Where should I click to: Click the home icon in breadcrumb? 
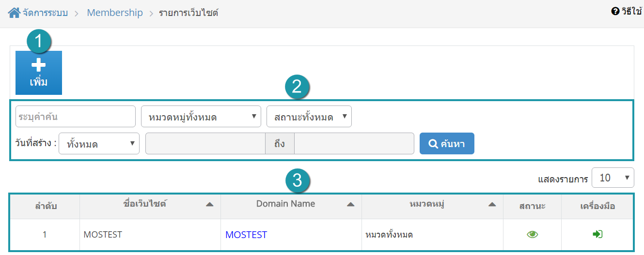tap(14, 13)
